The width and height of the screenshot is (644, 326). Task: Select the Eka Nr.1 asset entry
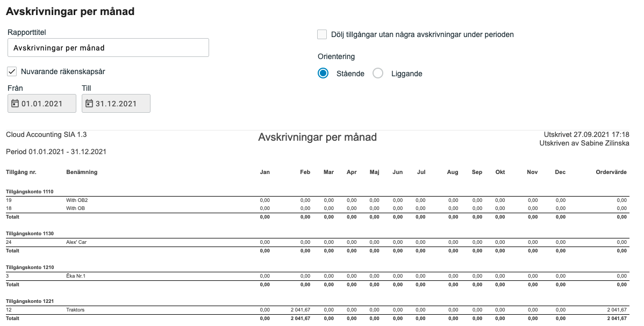tap(76, 276)
